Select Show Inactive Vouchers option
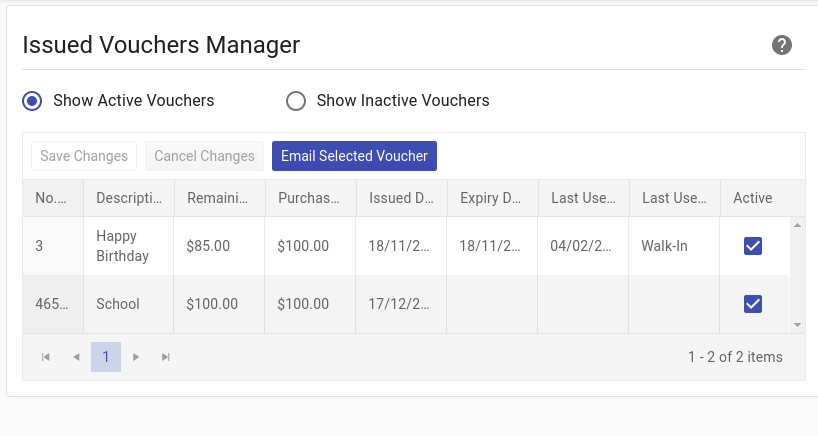The height and width of the screenshot is (436, 818). coord(296,100)
